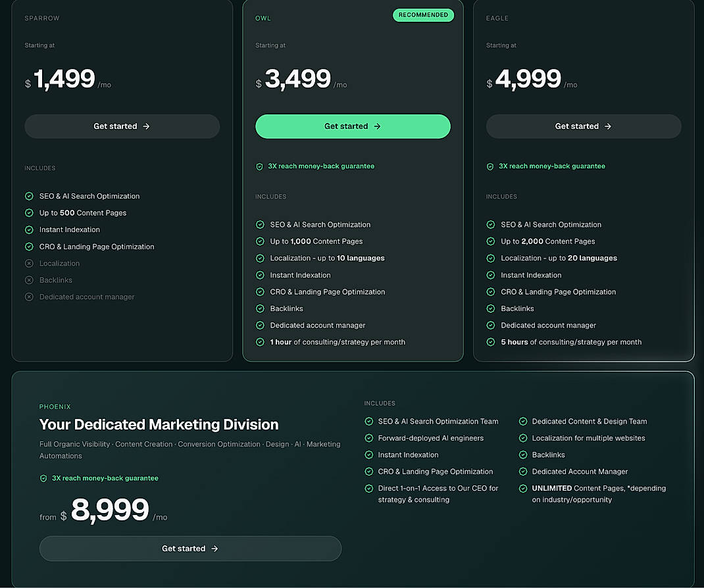Click the check icon for Localization up to 10 languages
Viewport: 704px width, 588px height.
coord(260,258)
